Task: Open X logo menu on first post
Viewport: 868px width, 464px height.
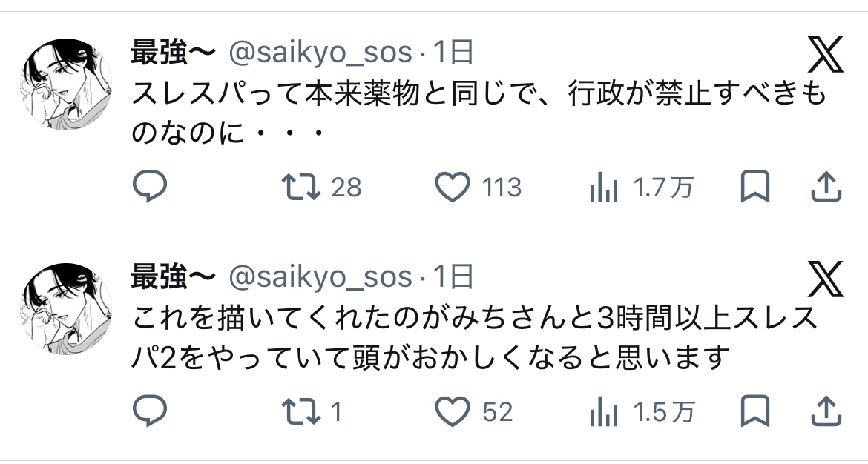Action: click(825, 56)
